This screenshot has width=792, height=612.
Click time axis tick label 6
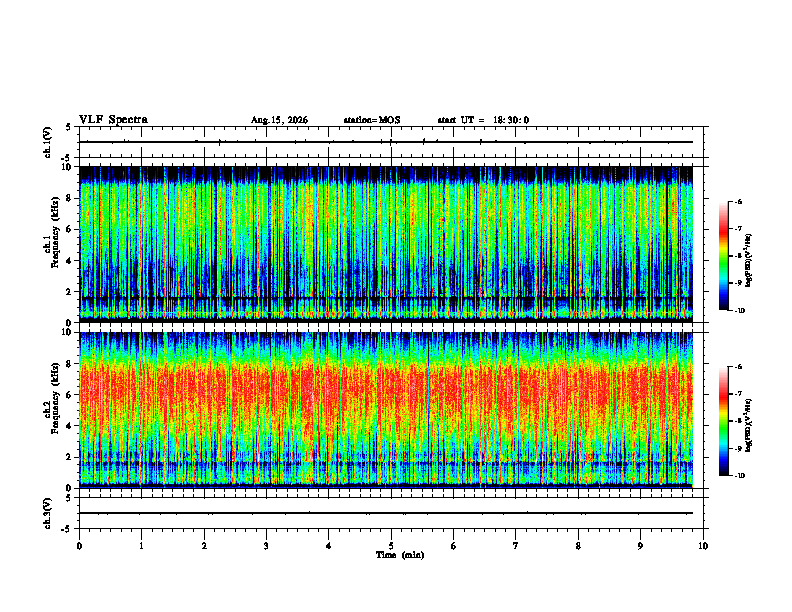tap(453, 546)
